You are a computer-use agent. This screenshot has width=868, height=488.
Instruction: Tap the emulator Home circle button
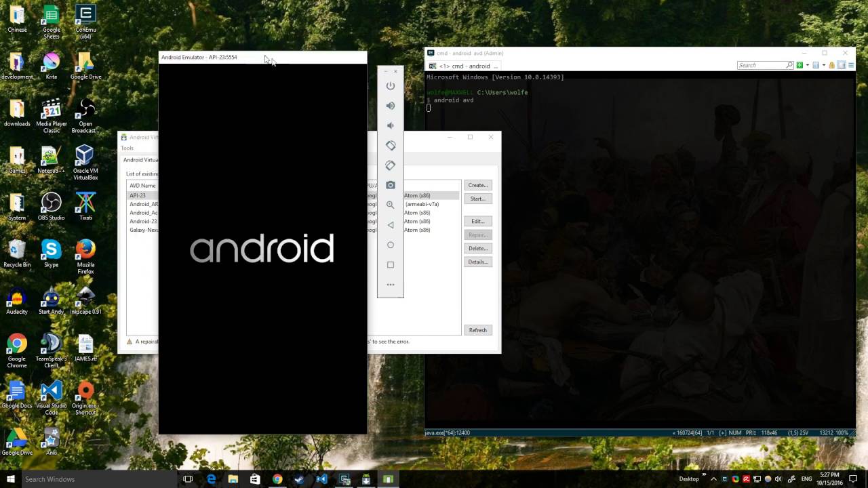point(390,245)
